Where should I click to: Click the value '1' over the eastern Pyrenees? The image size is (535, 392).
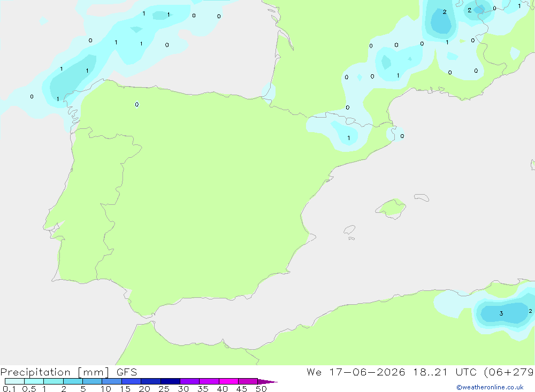click(348, 138)
